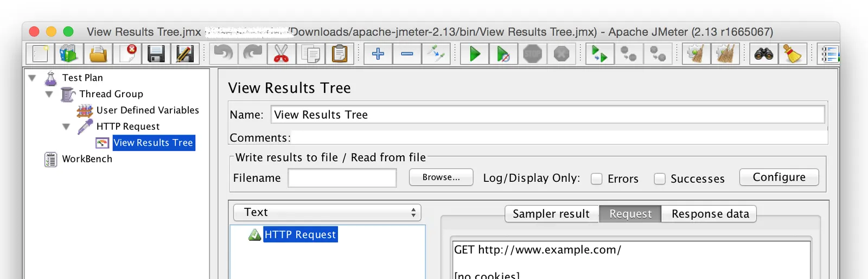
Task: Open Search with binoculars icon
Action: [763, 54]
